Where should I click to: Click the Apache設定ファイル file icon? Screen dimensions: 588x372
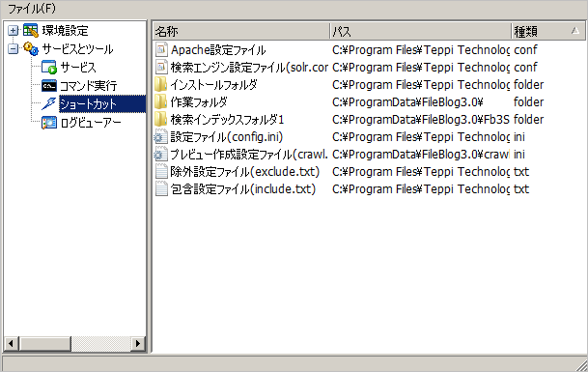(x=161, y=49)
